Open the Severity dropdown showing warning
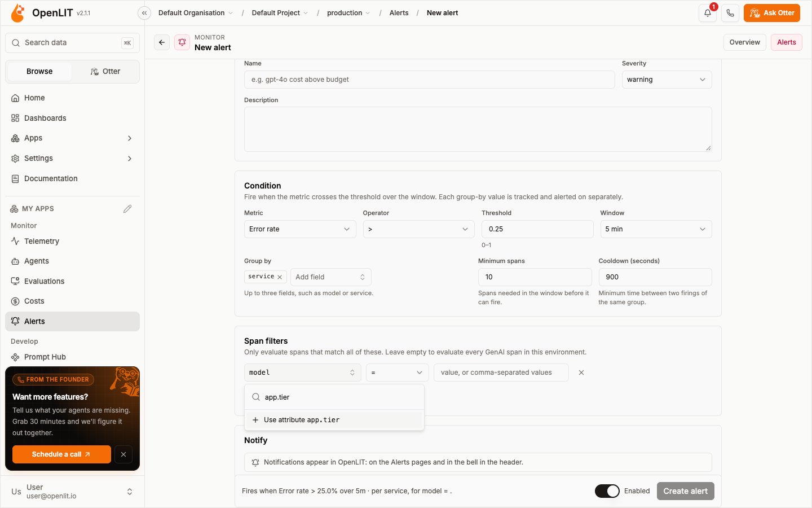Viewport: 812px width, 508px height. click(667, 80)
